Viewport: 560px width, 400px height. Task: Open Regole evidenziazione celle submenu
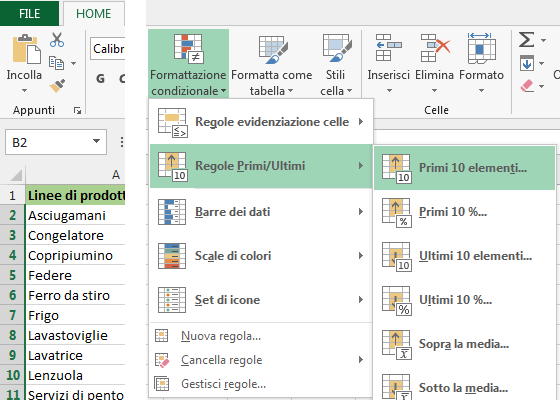[261, 122]
